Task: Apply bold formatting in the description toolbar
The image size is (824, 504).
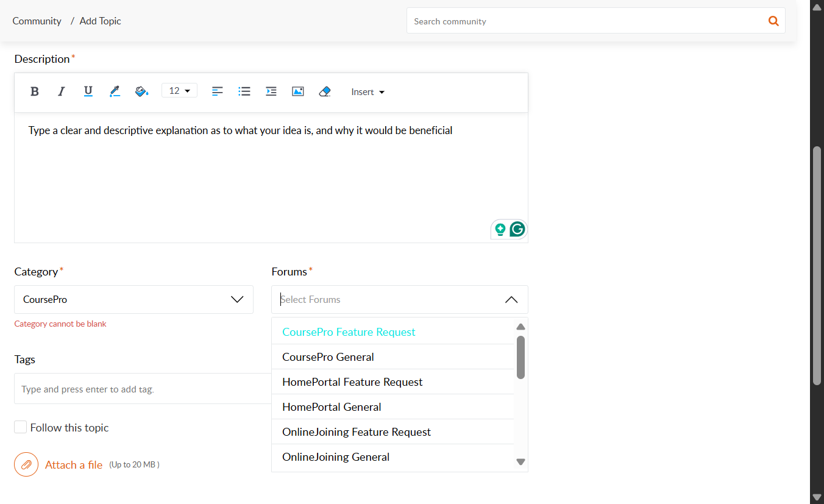Action: click(x=35, y=91)
